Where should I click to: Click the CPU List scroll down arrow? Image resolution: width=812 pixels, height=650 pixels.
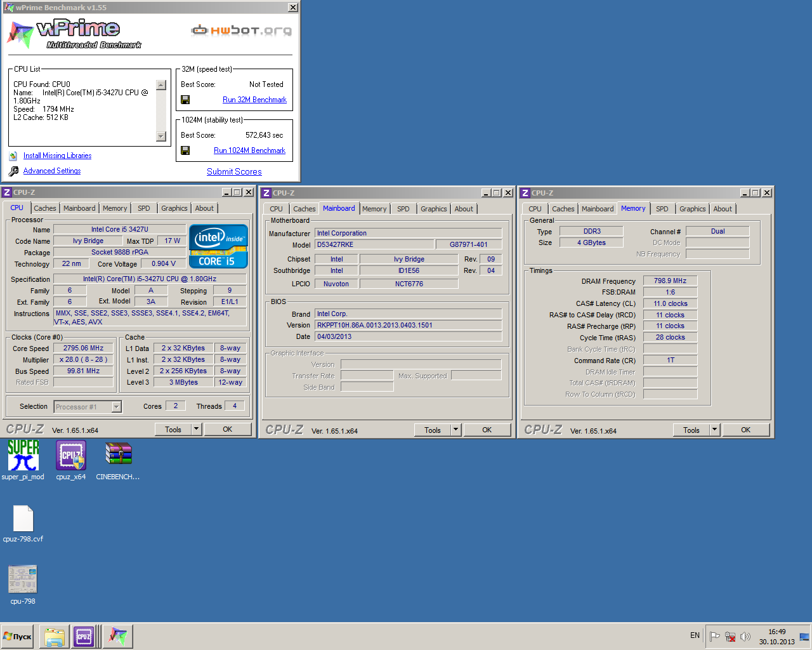[161, 136]
